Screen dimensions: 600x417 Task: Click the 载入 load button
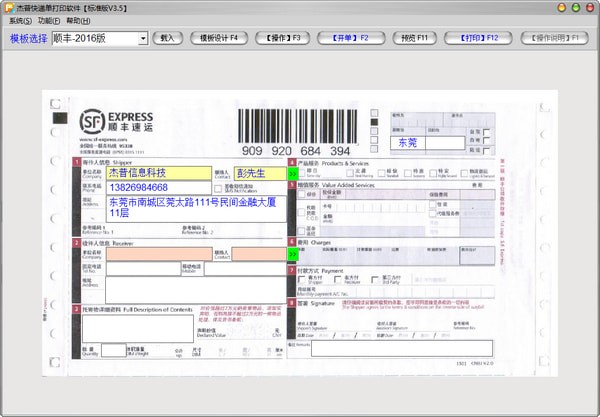tap(167, 38)
